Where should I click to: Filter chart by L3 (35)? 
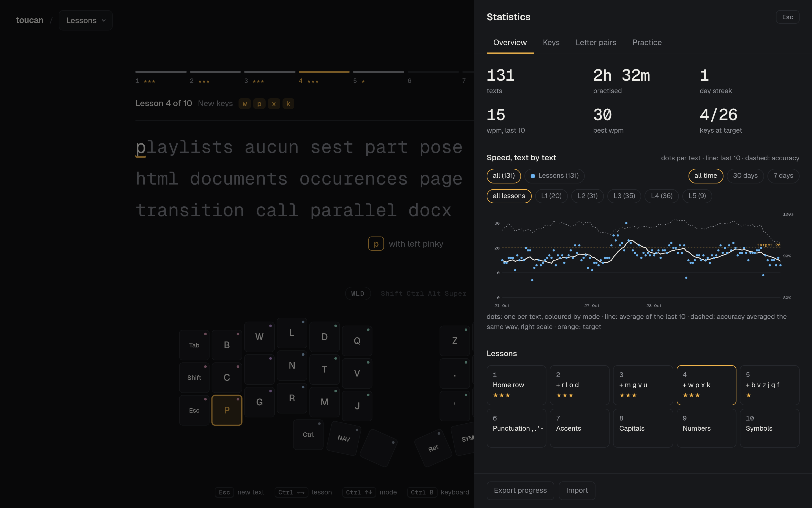(624, 196)
